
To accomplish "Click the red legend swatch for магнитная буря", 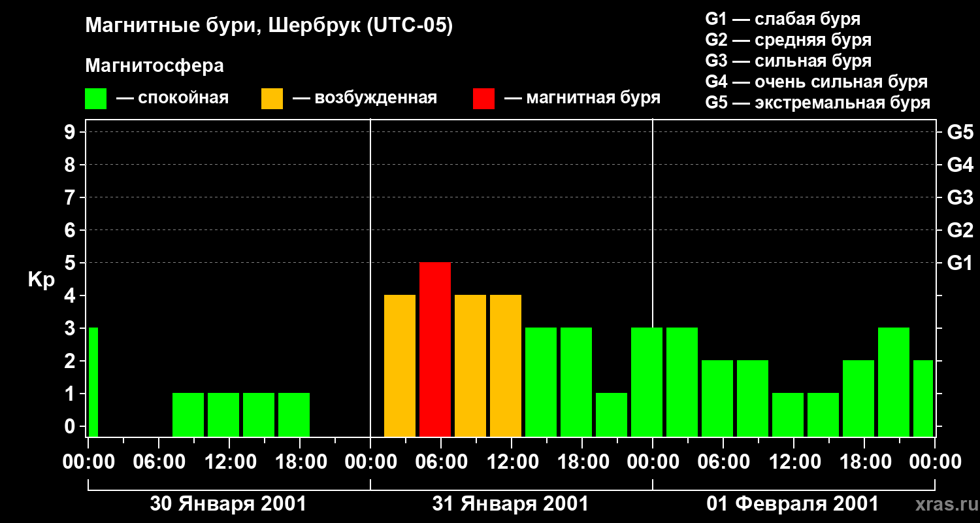I will click(483, 99).
